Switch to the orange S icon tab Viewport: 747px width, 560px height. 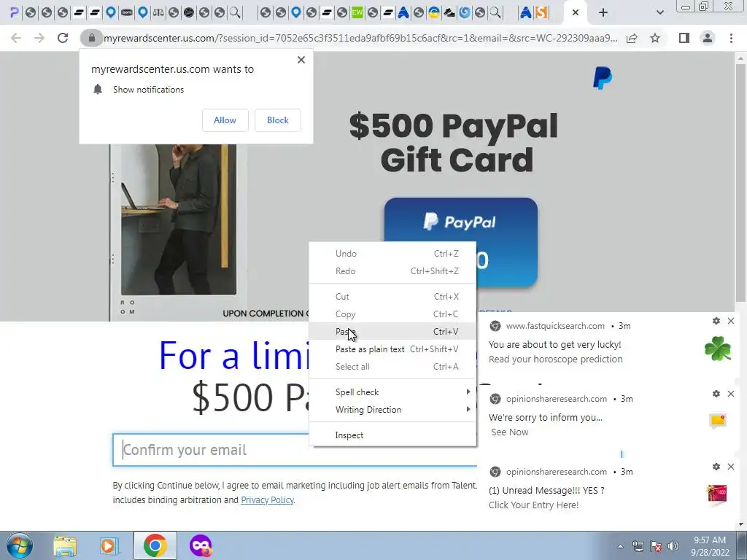tap(541, 12)
